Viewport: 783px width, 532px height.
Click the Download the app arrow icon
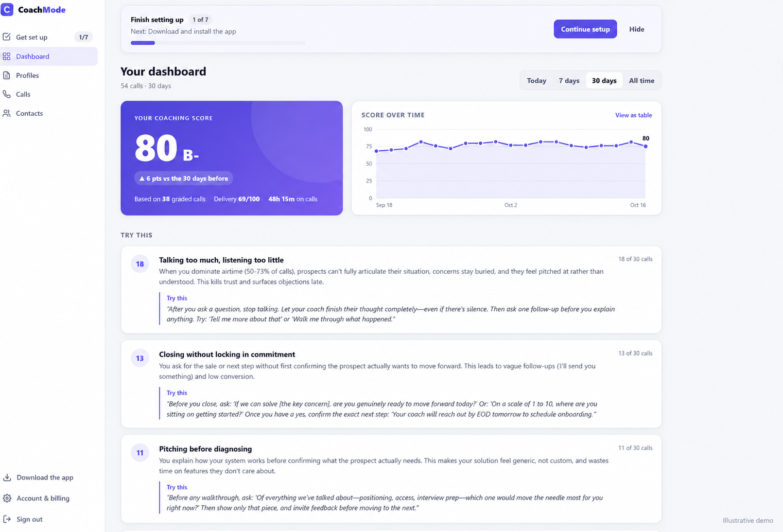click(7, 477)
